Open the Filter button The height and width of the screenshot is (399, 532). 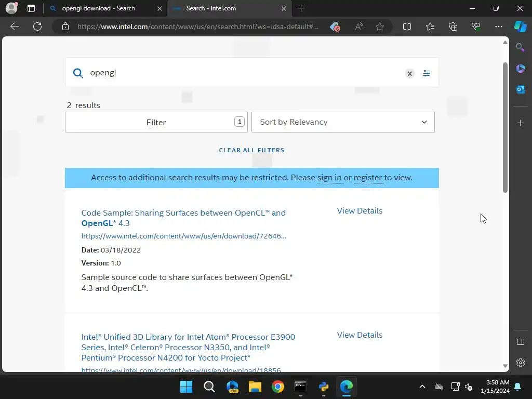[x=156, y=122]
